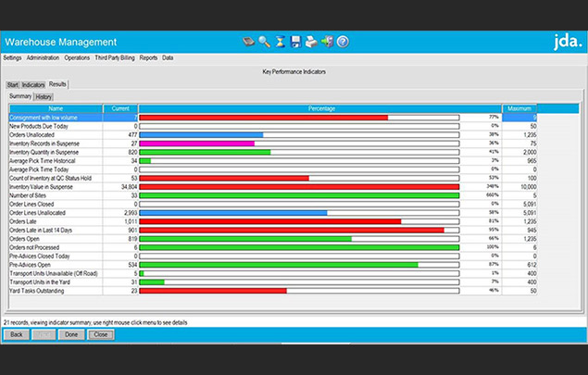Sort by the Name column header
Image resolution: width=588 pixels, height=375 pixels.
tap(56, 108)
